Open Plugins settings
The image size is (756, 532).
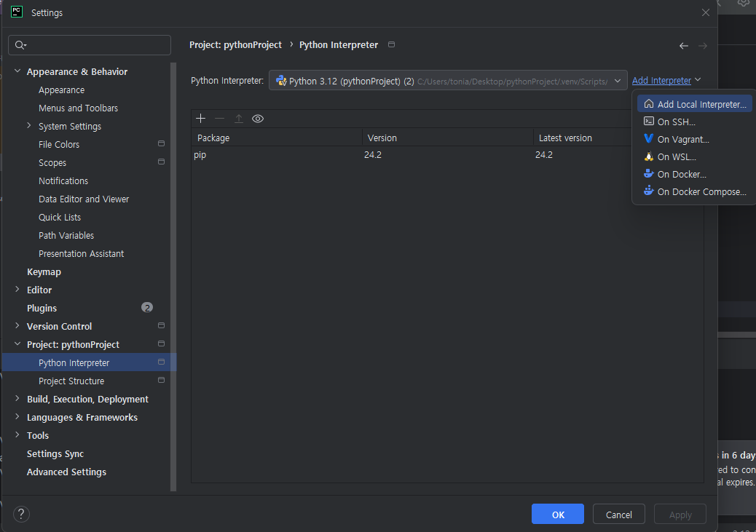click(42, 308)
